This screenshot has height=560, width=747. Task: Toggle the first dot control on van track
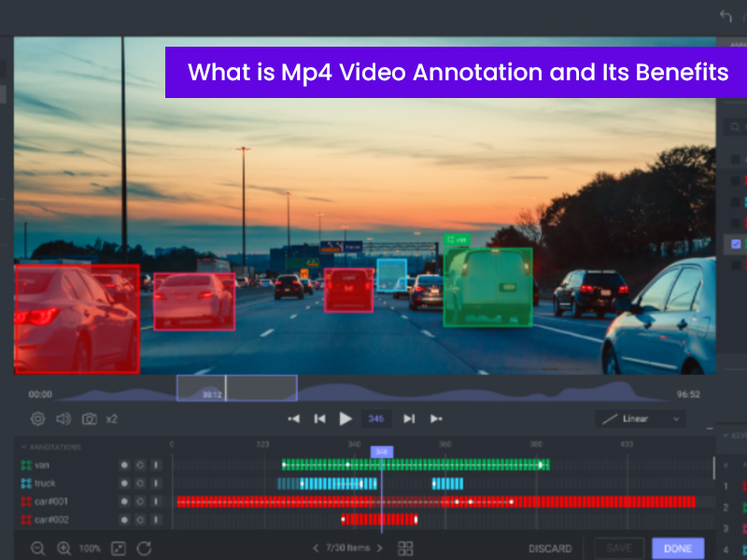(x=123, y=464)
